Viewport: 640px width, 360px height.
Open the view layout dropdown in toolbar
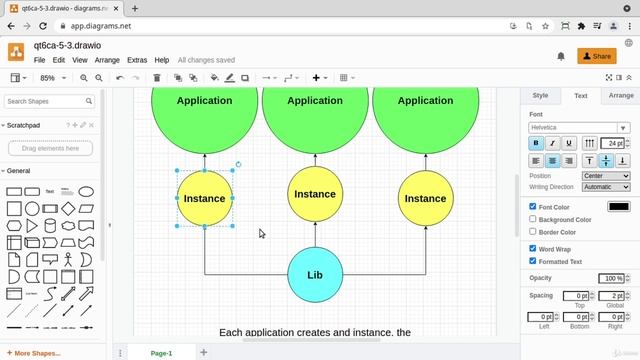pos(18,78)
